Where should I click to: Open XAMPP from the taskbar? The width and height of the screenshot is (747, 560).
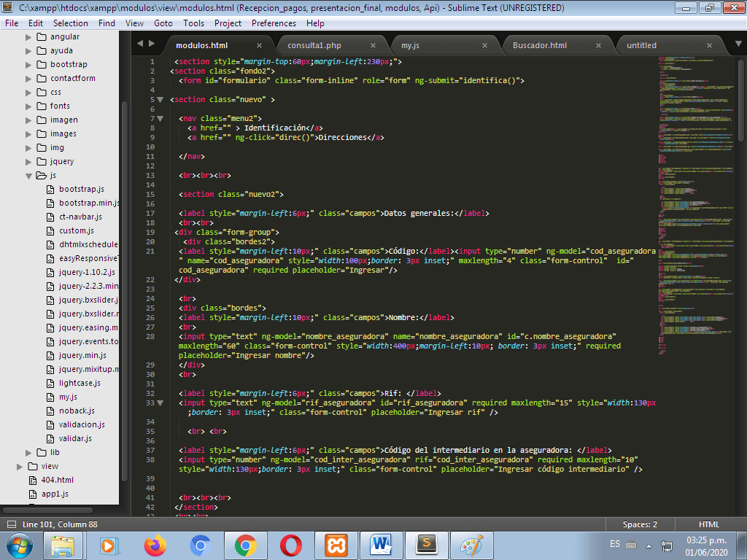[336, 545]
